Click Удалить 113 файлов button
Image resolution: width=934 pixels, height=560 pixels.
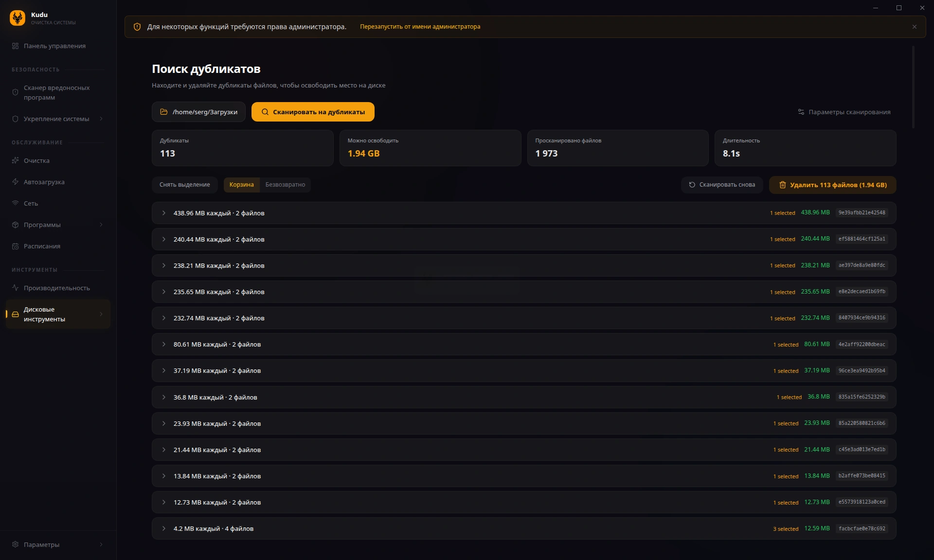click(832, 185)
